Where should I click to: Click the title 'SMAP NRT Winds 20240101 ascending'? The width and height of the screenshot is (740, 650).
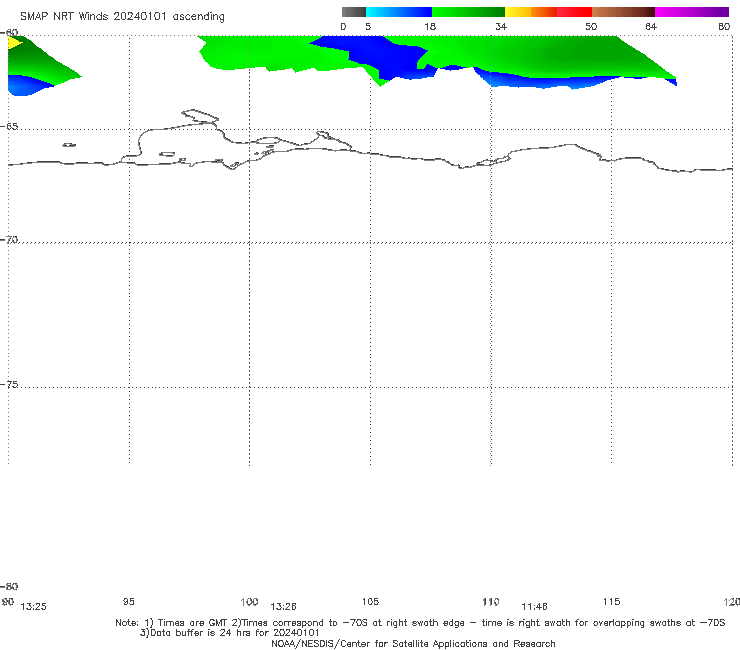click(x=122, y=16)
